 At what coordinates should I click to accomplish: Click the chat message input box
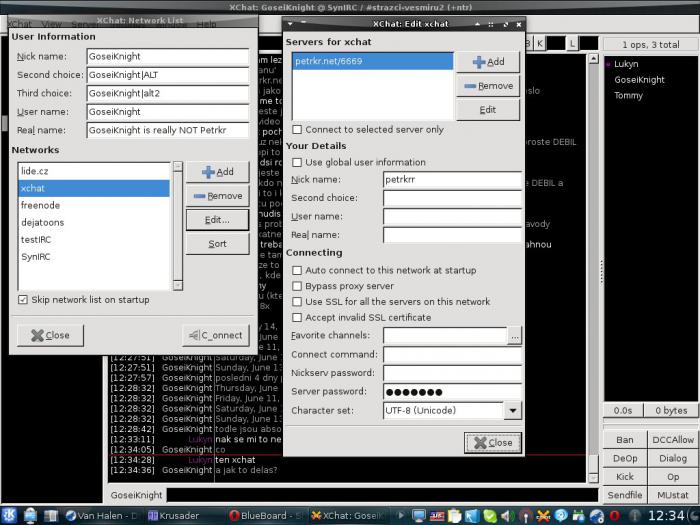coord(382,495)
